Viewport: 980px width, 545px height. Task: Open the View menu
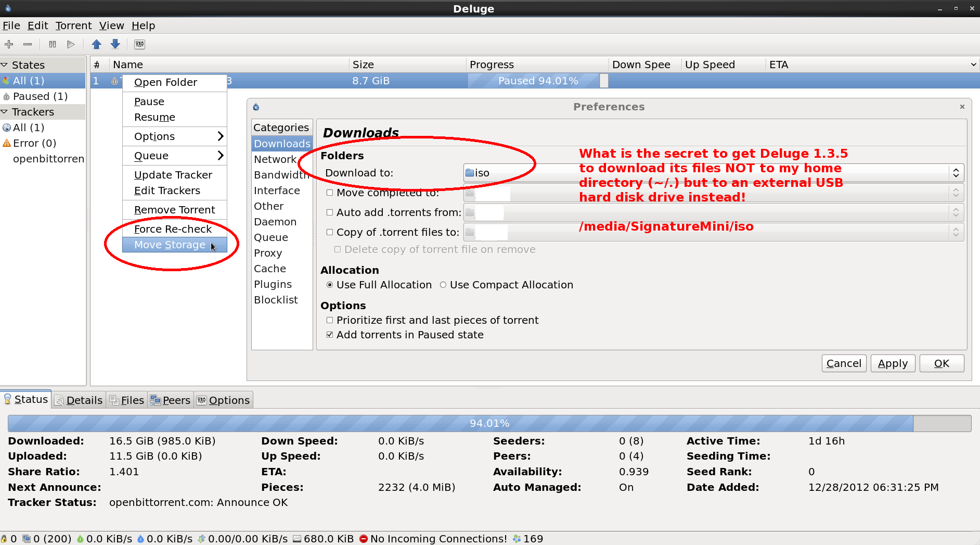[x=112, y=26]
